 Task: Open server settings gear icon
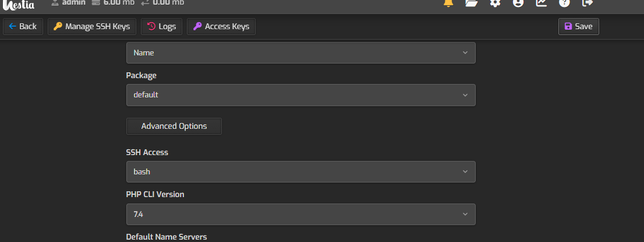[x=495, y=3]
